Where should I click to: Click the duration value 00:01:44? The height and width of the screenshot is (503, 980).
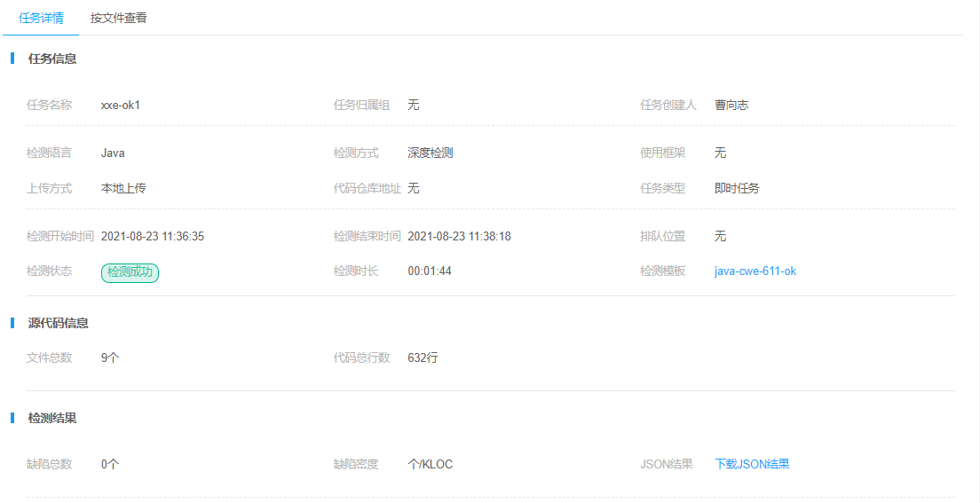tap(430, 271)
